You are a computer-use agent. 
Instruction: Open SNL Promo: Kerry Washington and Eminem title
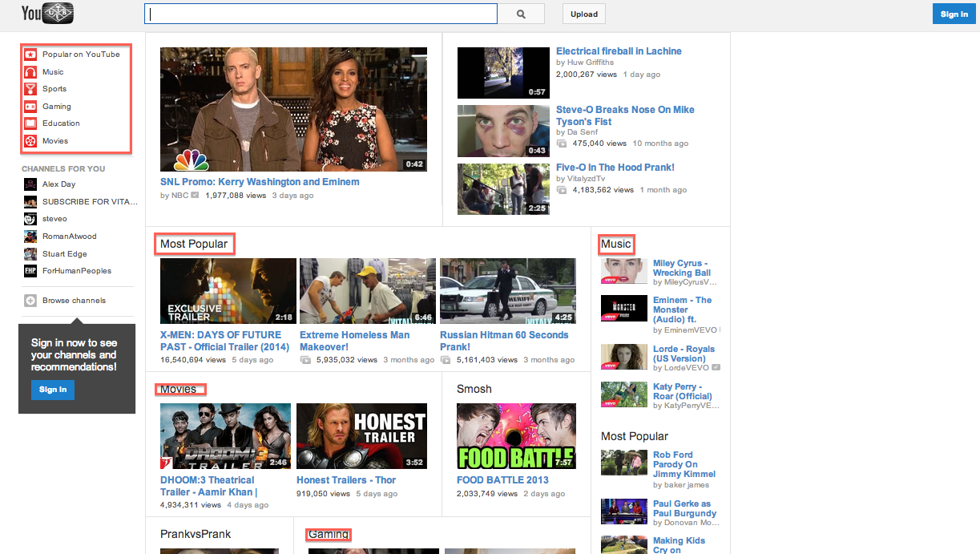click(x=260, y=182)
